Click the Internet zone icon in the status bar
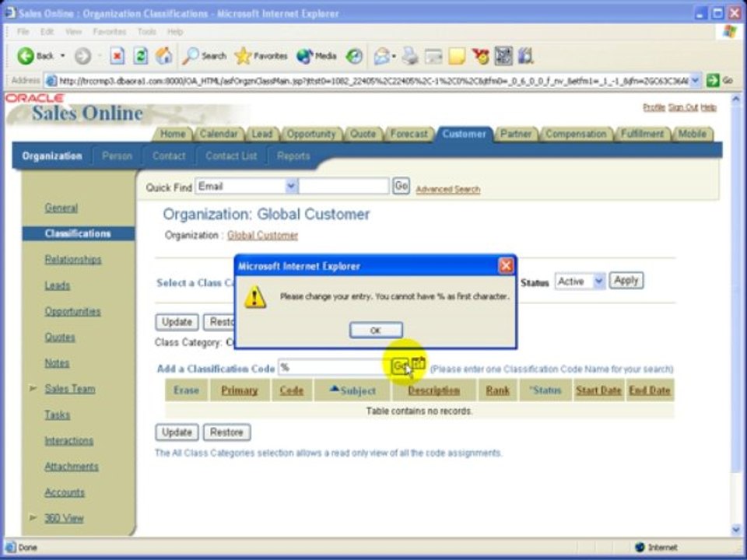The width and height of the screenshot is (747, 560). [x=640, y=547]
